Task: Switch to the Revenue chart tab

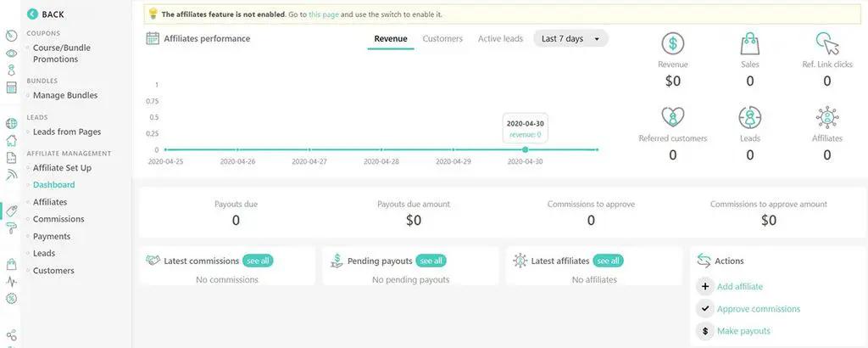Action: (391, 39)
